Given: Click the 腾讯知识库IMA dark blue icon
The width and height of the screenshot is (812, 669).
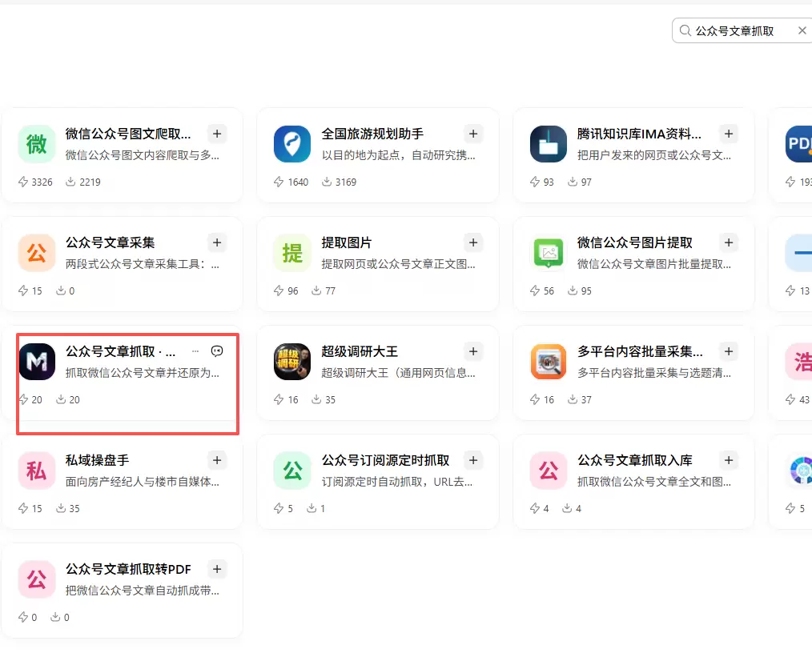Looking at the screenshot, I should pyautogui.click(x=549, y=144).
